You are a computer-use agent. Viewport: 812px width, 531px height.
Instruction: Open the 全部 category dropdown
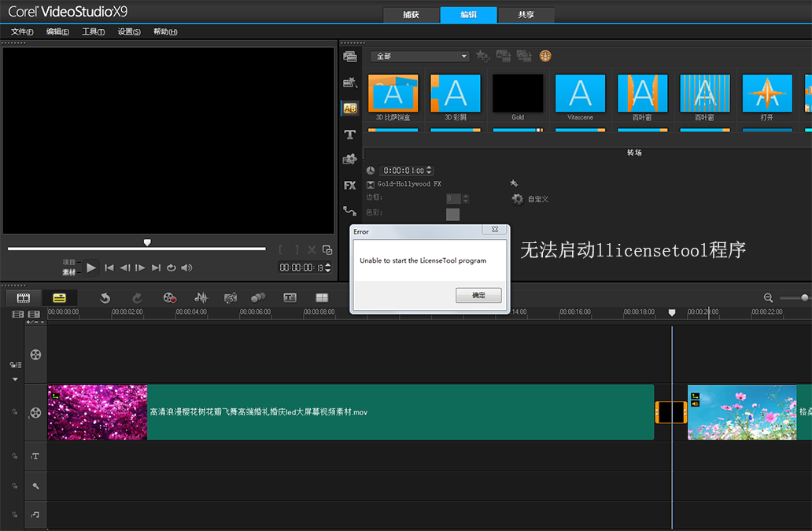point(420,56)
